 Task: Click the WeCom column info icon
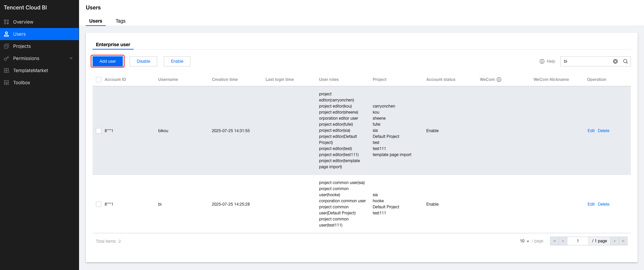499,80
